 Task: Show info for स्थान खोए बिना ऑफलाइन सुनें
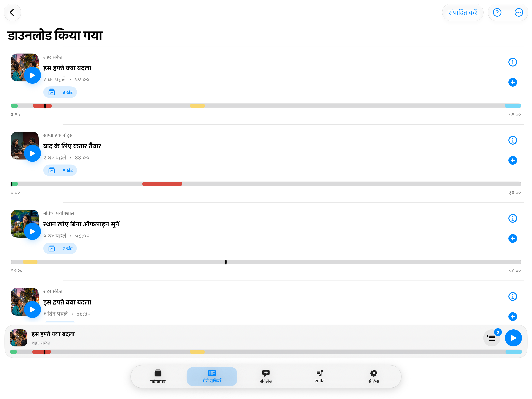(512, 218)
